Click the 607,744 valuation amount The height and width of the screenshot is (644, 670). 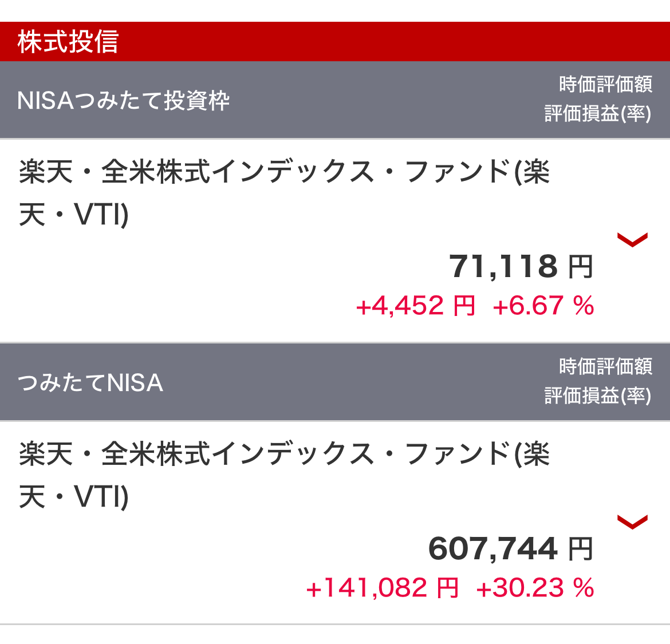[492, 549]
